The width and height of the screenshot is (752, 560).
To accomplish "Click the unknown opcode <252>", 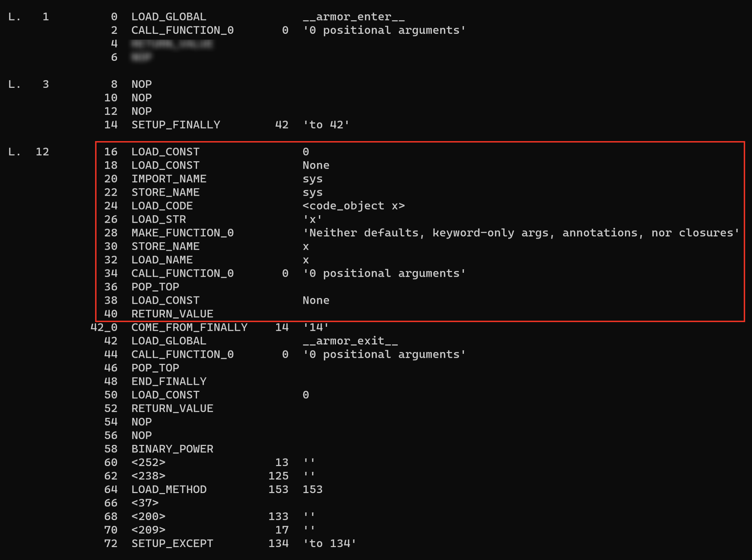I will pyautogui.click(x=148, y=462).
